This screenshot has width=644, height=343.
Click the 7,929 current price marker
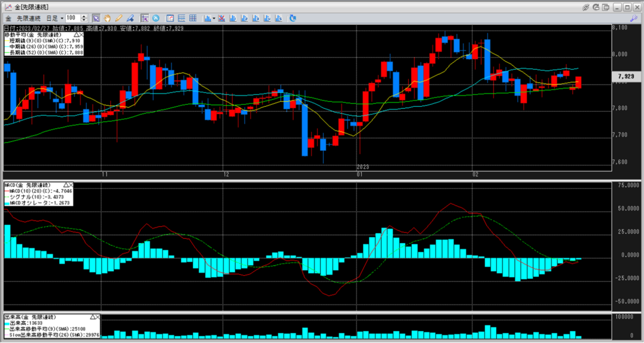[625, 76]
